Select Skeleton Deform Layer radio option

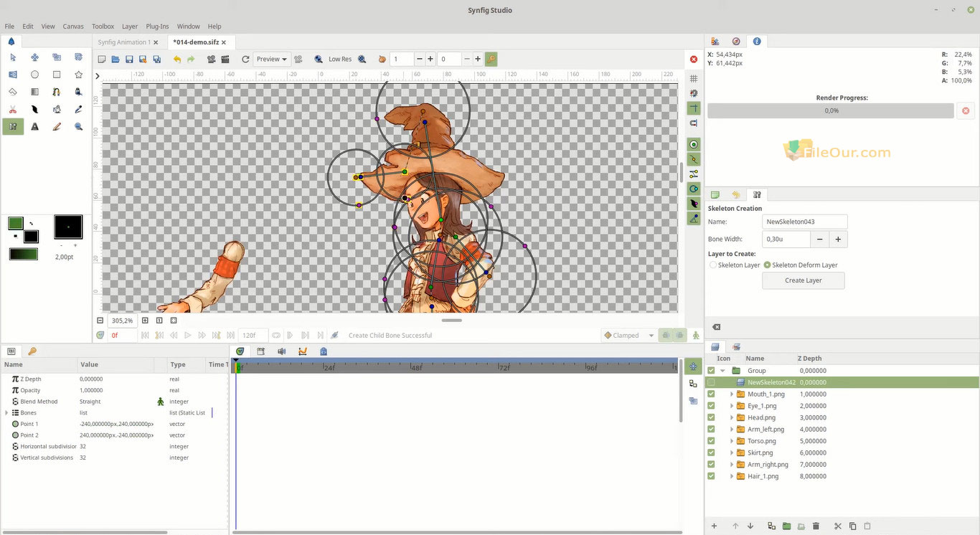coord(767,265)
